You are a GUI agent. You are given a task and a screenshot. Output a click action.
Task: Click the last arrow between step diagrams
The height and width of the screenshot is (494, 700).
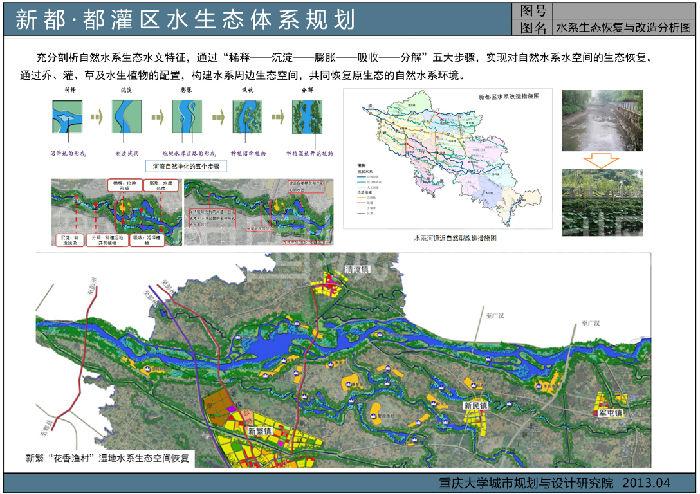click(274, 118)
